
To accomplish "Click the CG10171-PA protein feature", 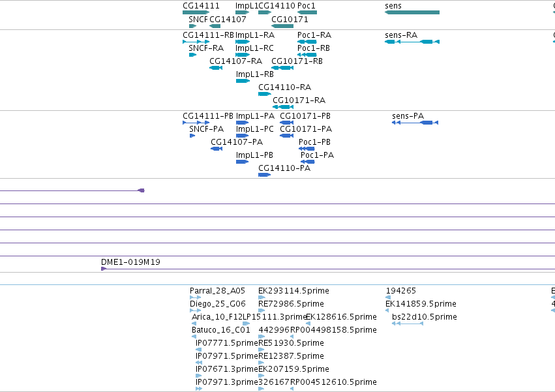I will point(287,136).
